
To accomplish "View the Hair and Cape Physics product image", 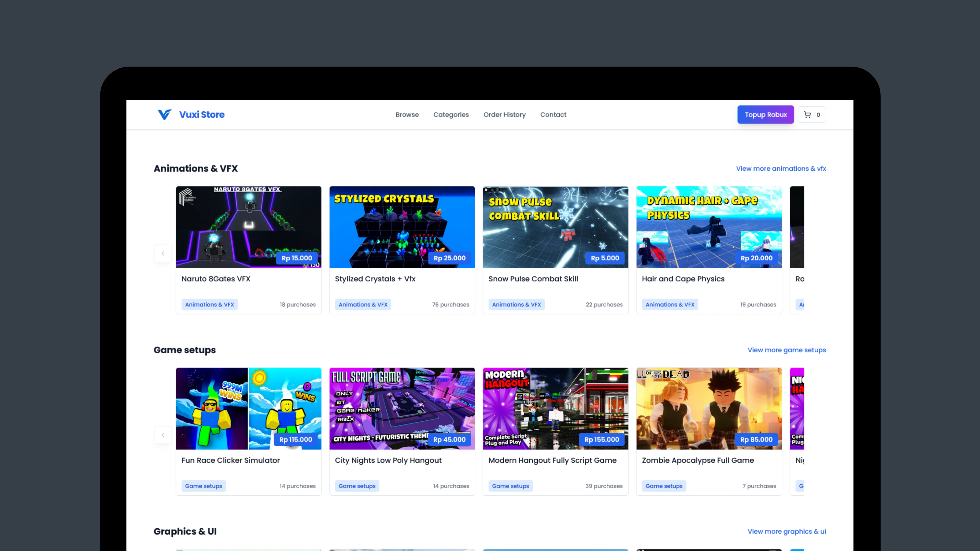I will pos(709,227).
